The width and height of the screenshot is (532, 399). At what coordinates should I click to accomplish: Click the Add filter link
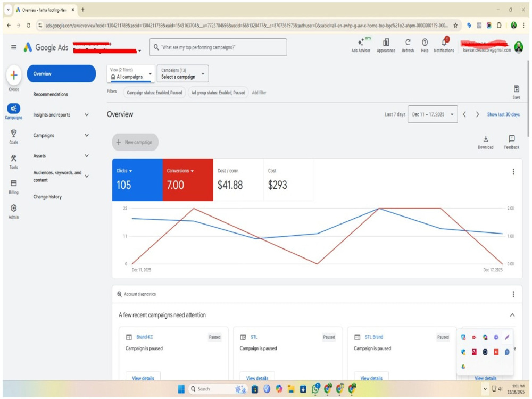click(x=259, y=92)
